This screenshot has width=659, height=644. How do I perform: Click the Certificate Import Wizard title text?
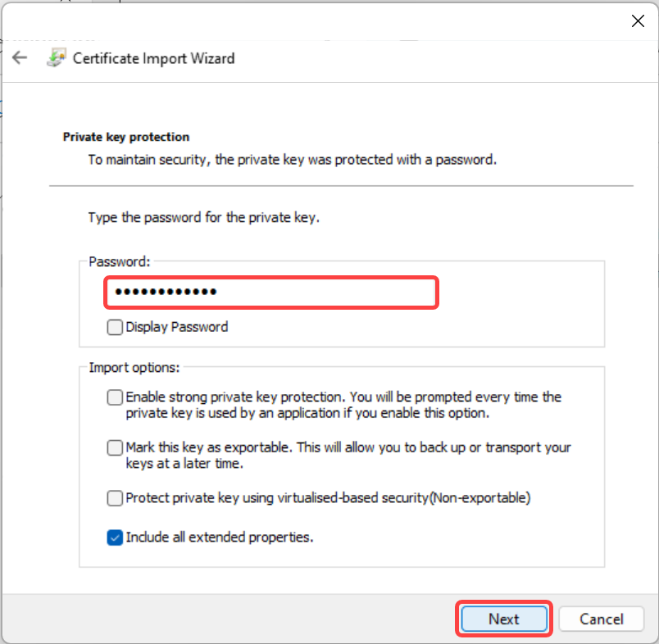154,58
